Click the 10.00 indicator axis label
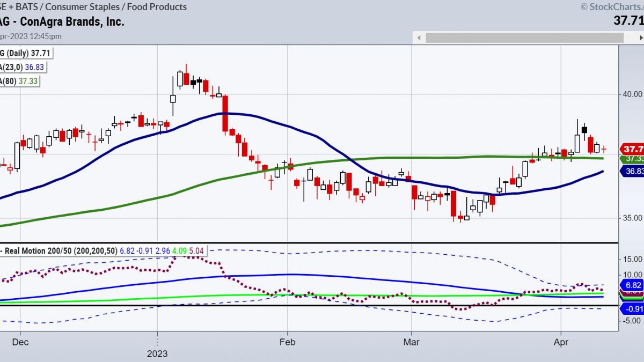The width and height of the screenshot is (644, 362). click(632, 275)
